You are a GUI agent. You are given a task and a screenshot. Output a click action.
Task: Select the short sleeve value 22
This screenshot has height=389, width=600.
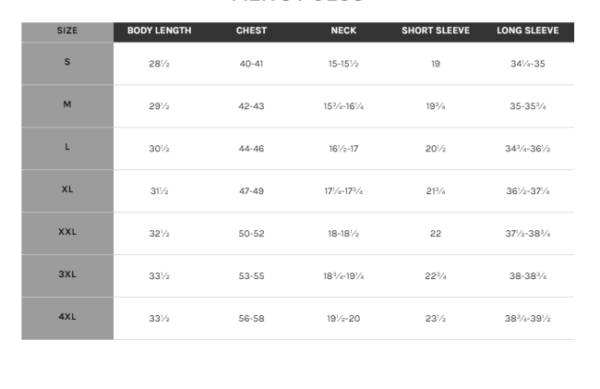(435, 234)
